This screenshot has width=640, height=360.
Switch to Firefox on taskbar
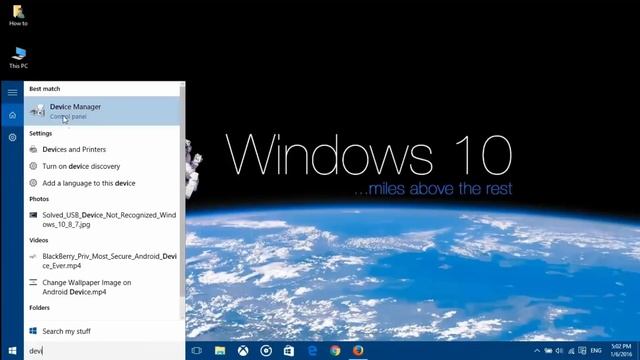[358, 351]
